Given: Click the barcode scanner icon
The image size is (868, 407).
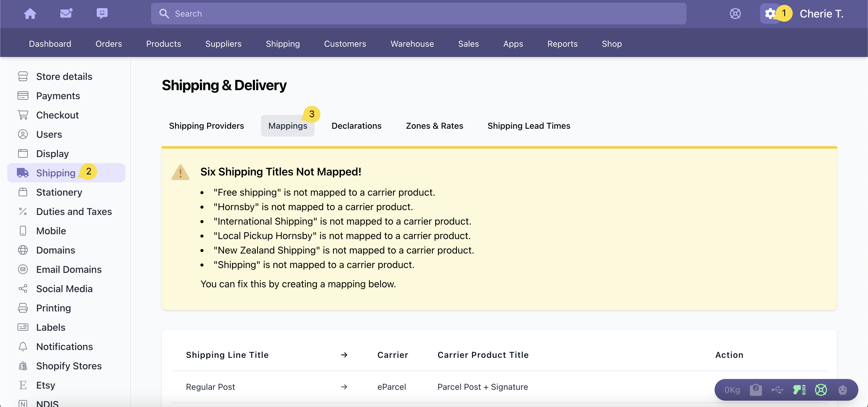Looking at the screenshot, I should (799, 390).
